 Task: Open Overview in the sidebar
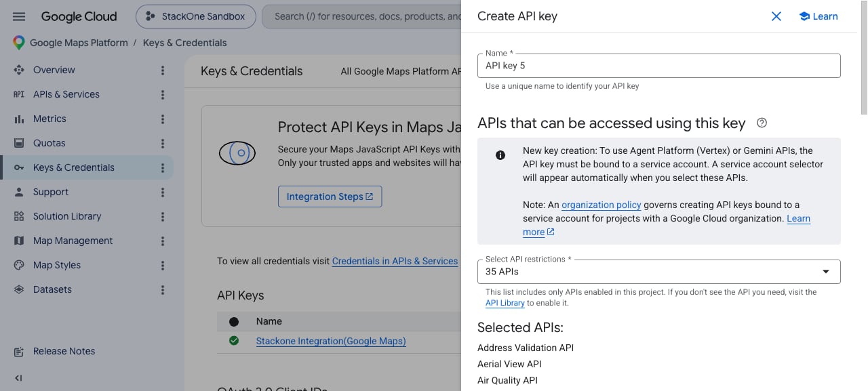click(x=54, y=70)
